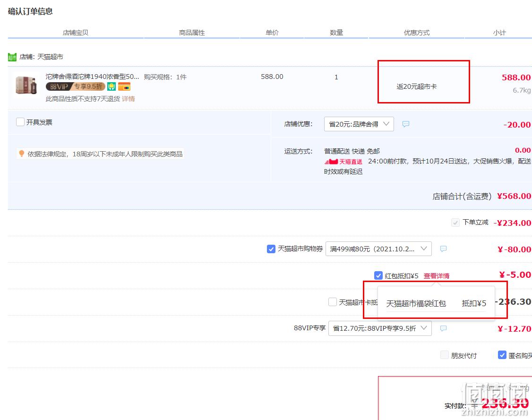Tick the 朋友代付 checkbox
The image size is (532, 420).
445,355
